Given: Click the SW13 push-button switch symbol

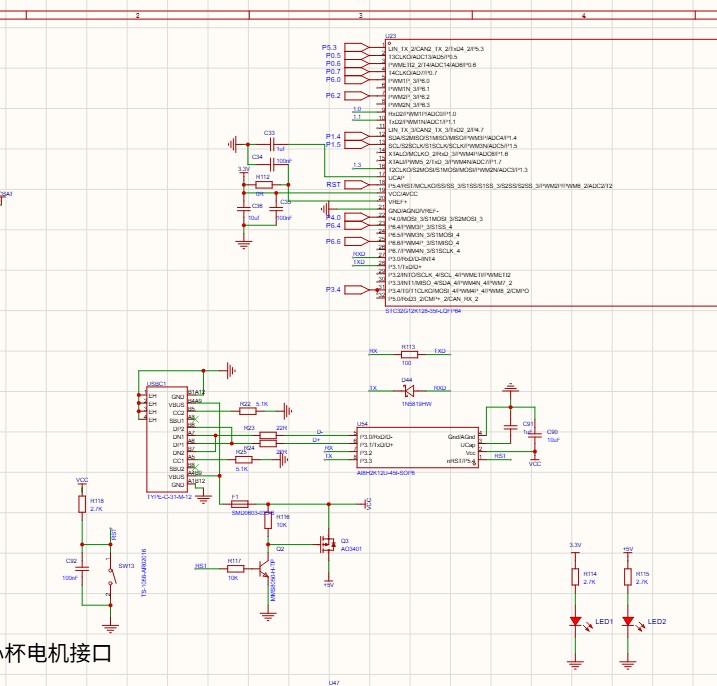Looking at the screenshot, I should click(112, 576).
